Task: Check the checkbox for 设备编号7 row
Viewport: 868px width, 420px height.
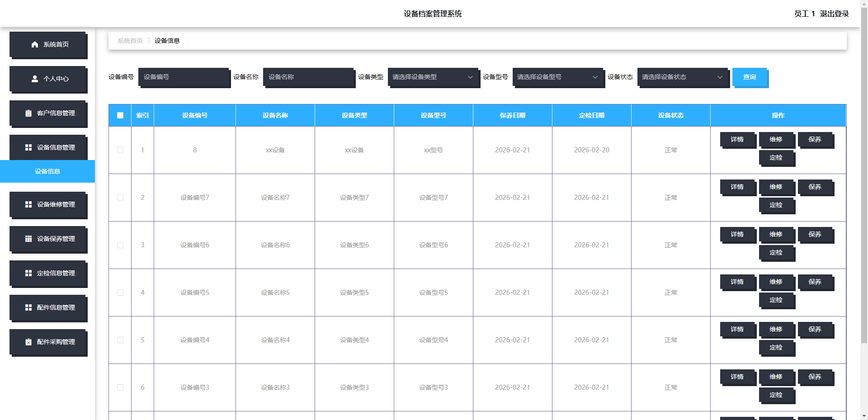Action: pos(120,198)
